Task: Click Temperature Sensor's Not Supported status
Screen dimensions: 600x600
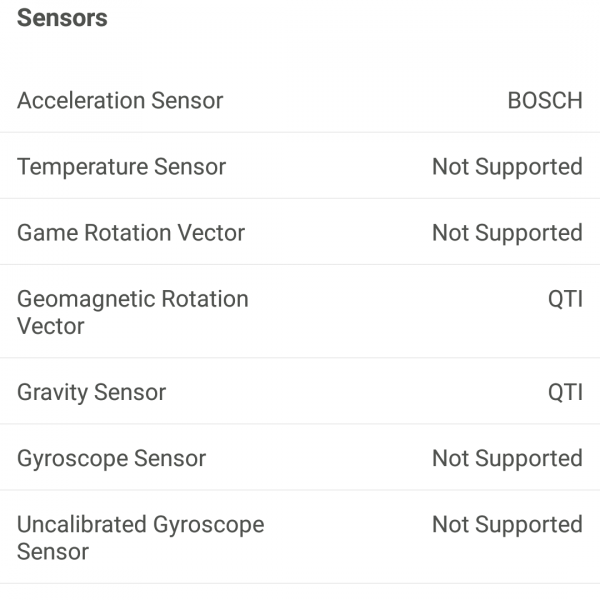Action: point(507,167)
